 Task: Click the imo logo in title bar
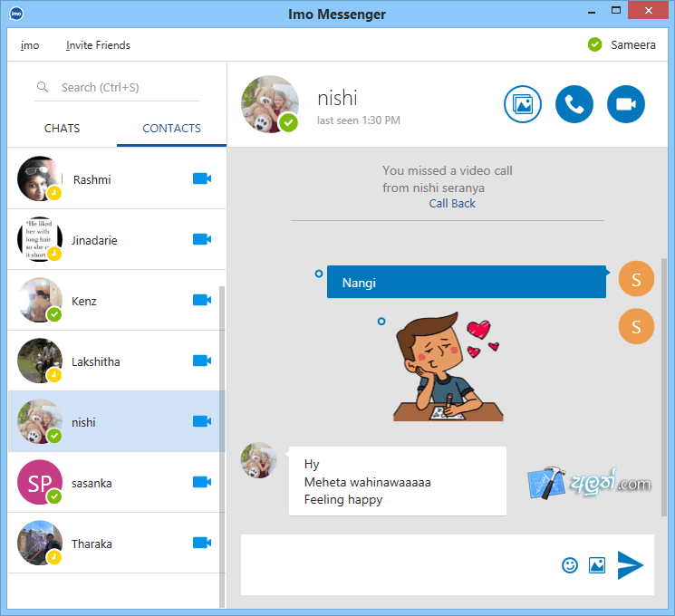coord(16,14)
